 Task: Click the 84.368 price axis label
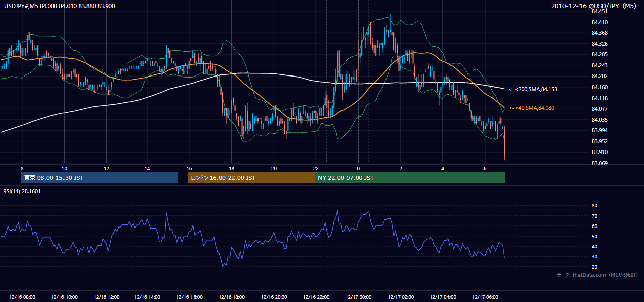pyautogui.click(x=599, y=33)
